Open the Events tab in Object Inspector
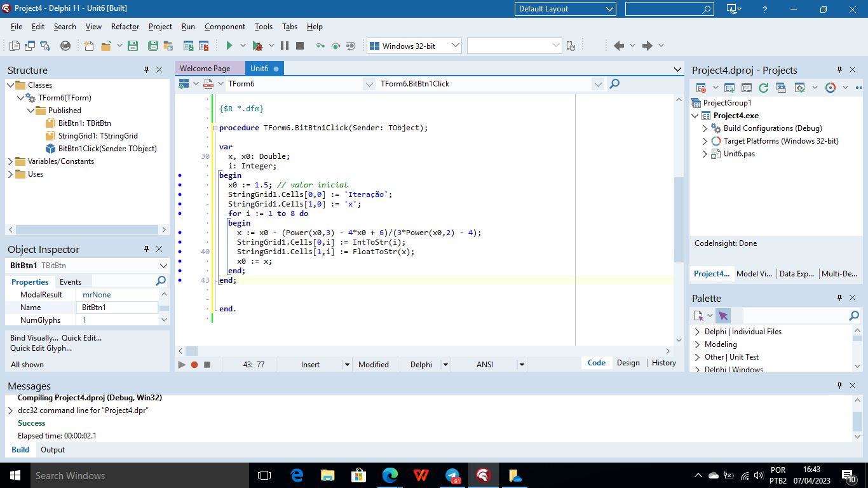Screen dimensions: 868x488 click(x=71, y=282)
